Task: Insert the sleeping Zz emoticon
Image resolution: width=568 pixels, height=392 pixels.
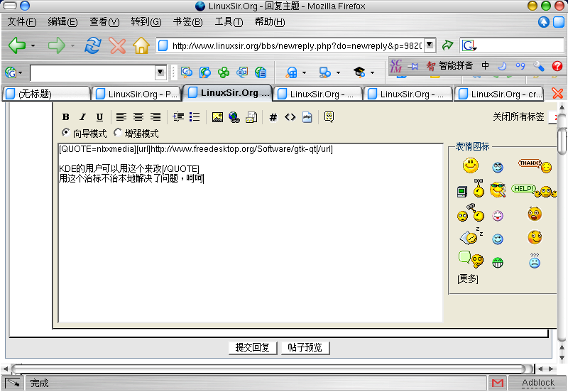Action: (x=471, y=236)
